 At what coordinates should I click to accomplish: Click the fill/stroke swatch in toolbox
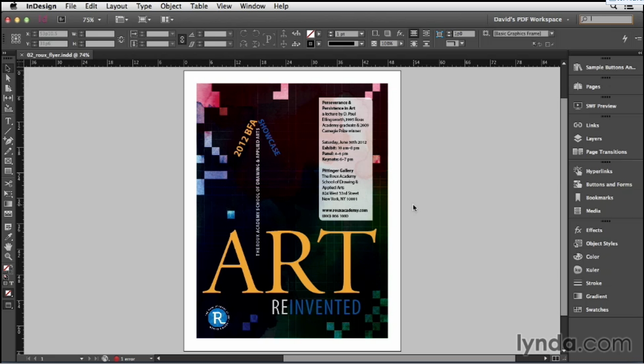click(x=8, y=269)
